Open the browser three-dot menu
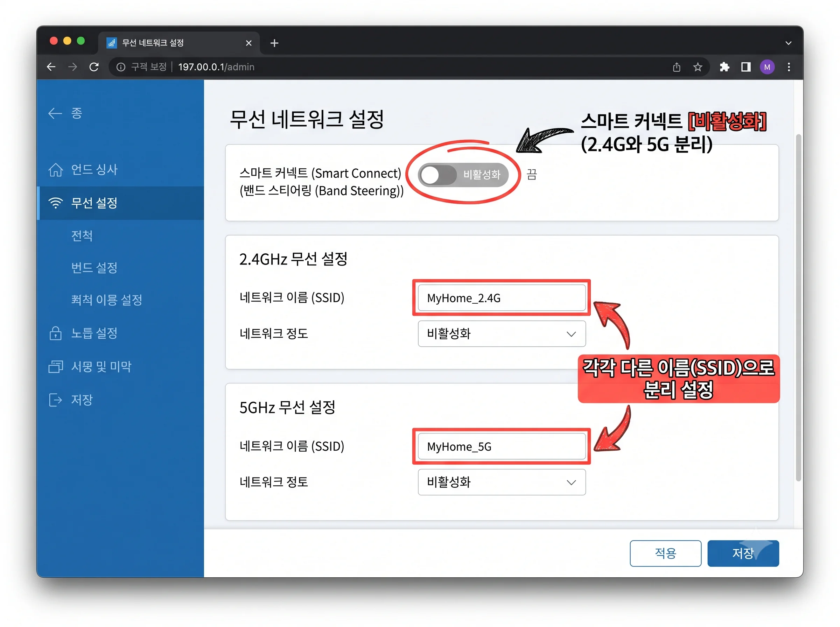Image resolution: width=840 pixels, height=627 pixels. click(x=789, y=67)
